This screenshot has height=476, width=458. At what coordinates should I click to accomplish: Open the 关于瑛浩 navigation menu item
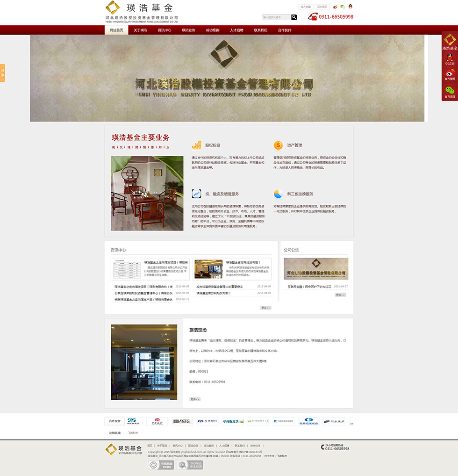[141, 30]
